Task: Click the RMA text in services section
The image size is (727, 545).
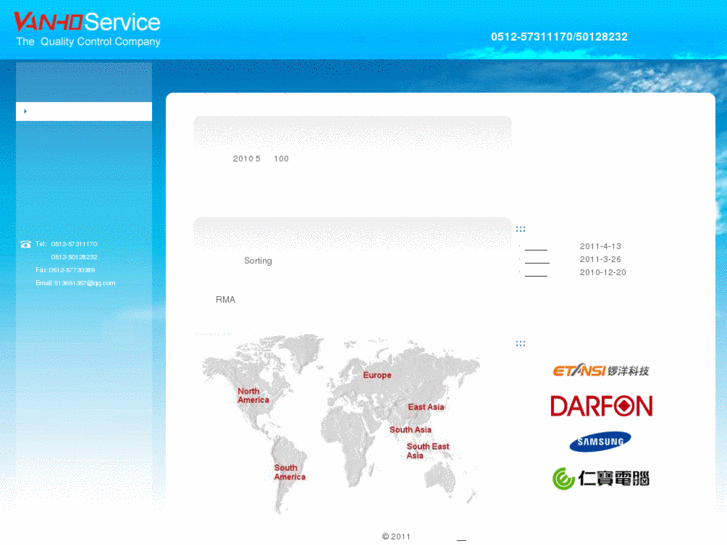Action: click(x=225, y=300)
